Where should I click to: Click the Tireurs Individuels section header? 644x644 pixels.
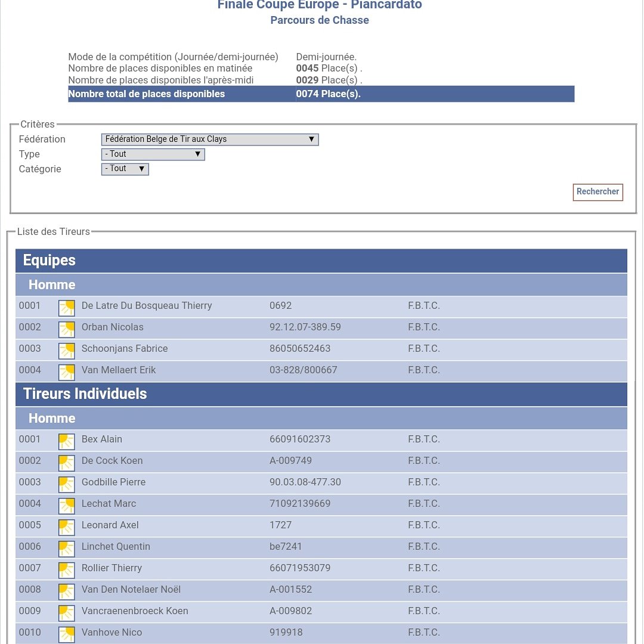click(x=321, y=394)
